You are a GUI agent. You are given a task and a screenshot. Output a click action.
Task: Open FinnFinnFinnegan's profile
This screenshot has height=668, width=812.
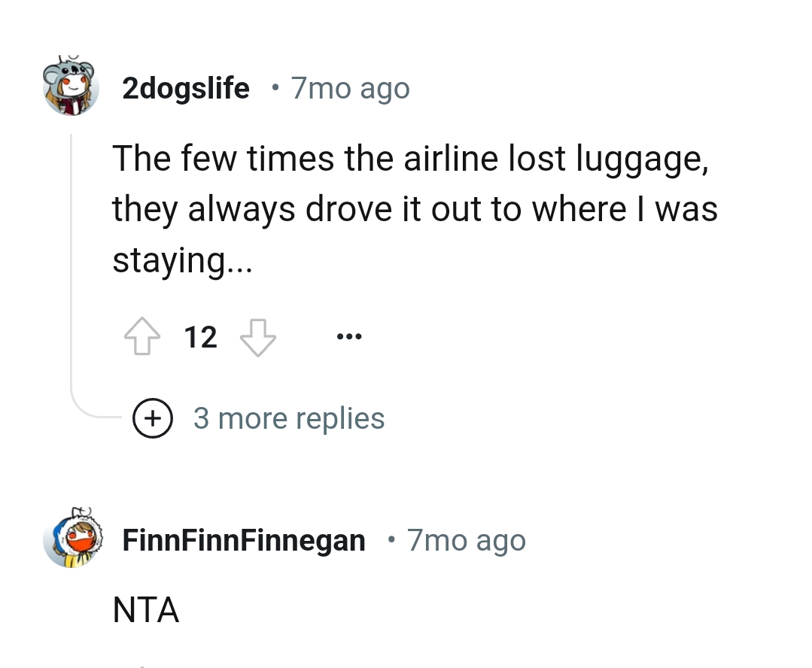(x=242, y=539)
